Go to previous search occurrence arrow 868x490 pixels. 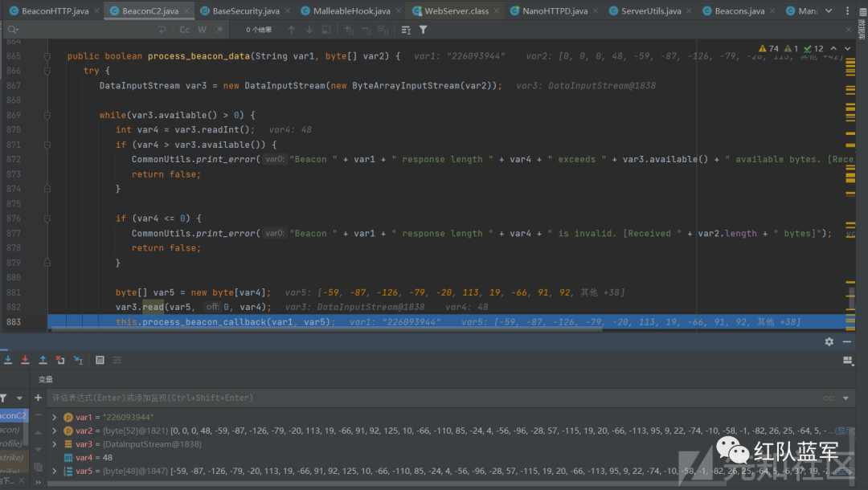click(x=291, y=30)
